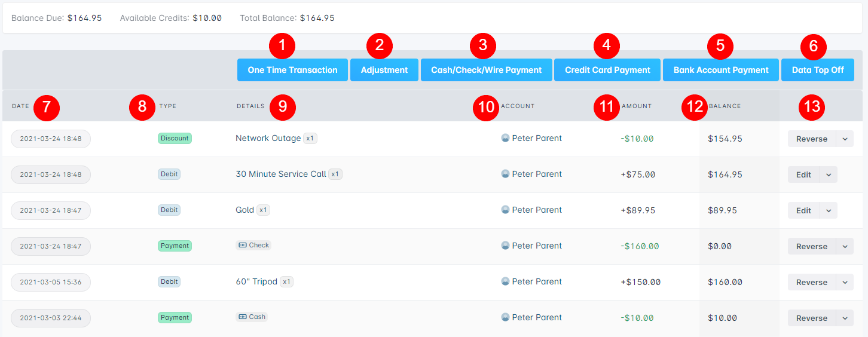Viewport: 868px width, 337px height.
Task: Edit the 30 Minute Service Call debit
Action: 803,174
